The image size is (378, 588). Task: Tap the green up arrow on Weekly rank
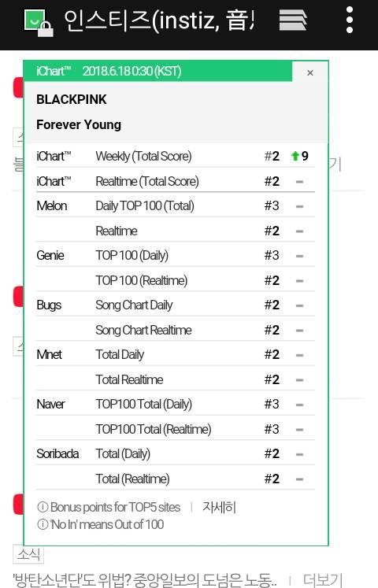tap(295, 156)
